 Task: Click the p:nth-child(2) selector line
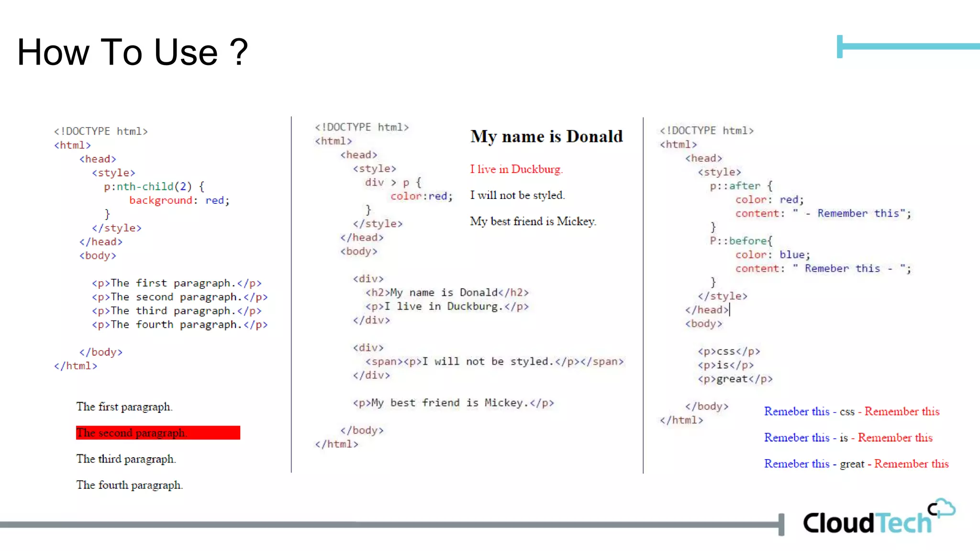click(154, 187)
